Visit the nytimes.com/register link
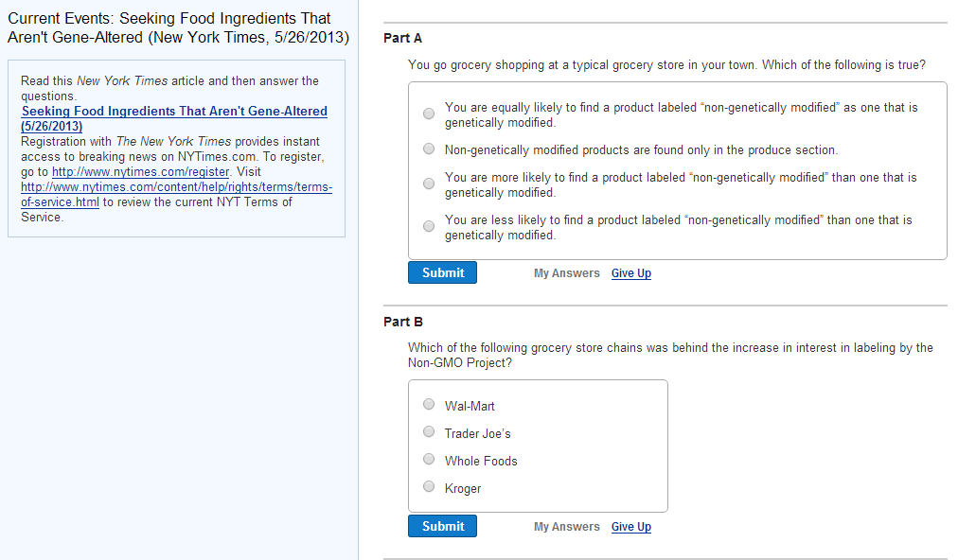 point(140,172)
